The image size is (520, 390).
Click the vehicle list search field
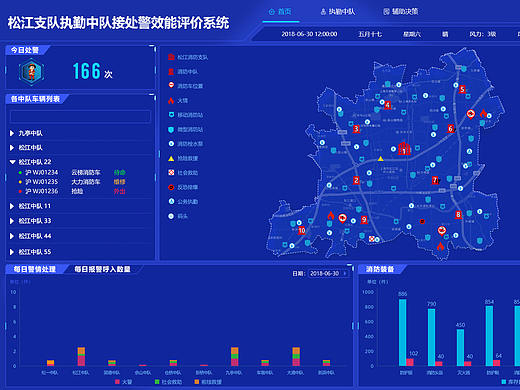tap(80, 117)
